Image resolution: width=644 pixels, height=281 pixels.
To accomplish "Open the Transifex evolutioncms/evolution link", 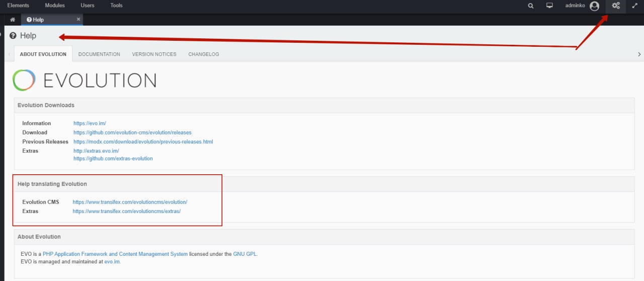I will pyautogui.click(x=130, y=202).
